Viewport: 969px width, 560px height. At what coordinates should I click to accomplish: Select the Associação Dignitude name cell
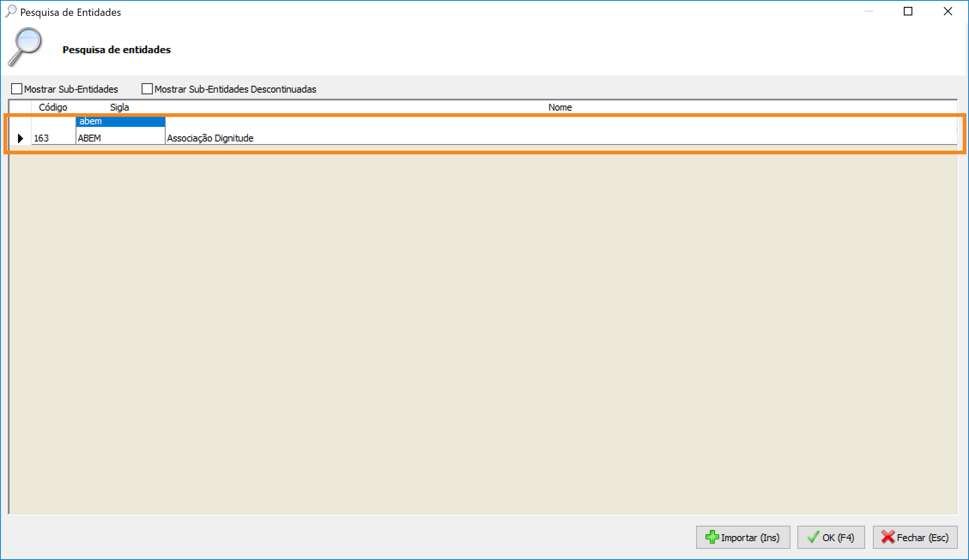click(x=210, y=138)
